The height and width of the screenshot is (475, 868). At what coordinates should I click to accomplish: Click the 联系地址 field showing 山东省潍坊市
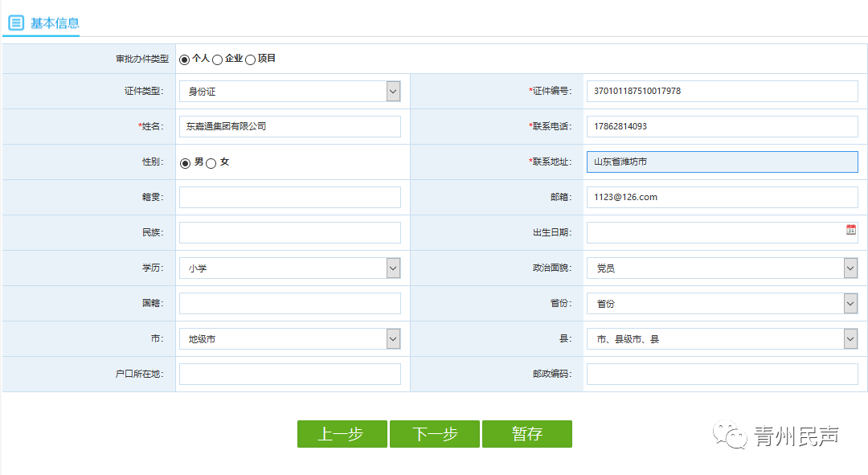pos(721,161)
